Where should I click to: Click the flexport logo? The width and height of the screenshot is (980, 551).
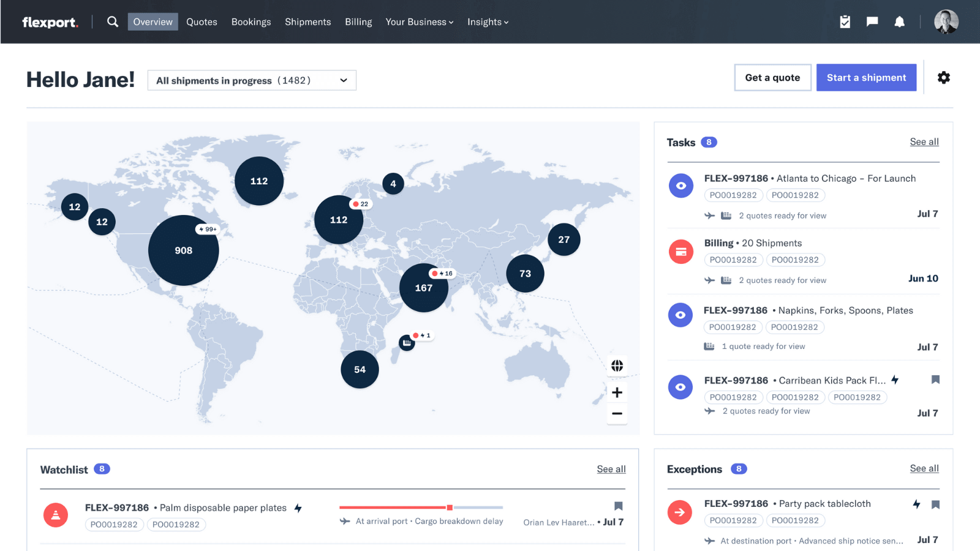[x=50, y=23]
